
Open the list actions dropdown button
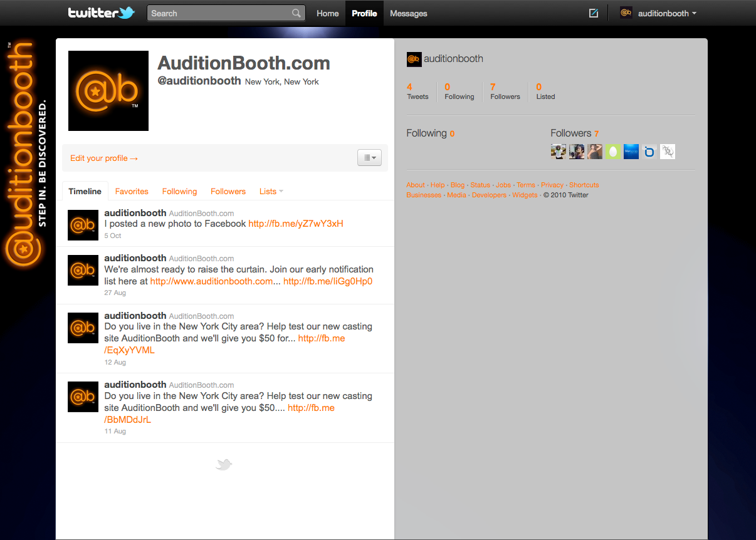pyautogui.click(x=370, y=158)
